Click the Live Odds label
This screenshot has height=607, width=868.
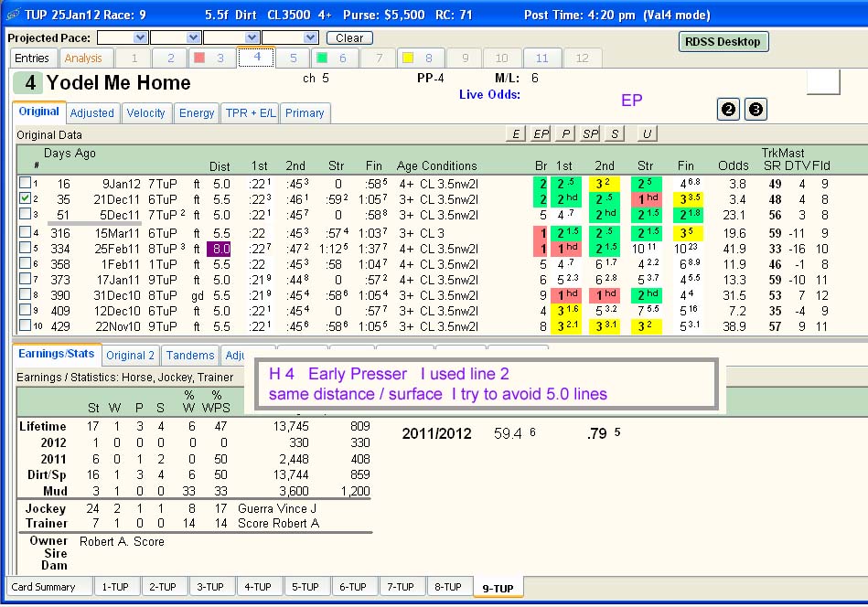point(489,95)
